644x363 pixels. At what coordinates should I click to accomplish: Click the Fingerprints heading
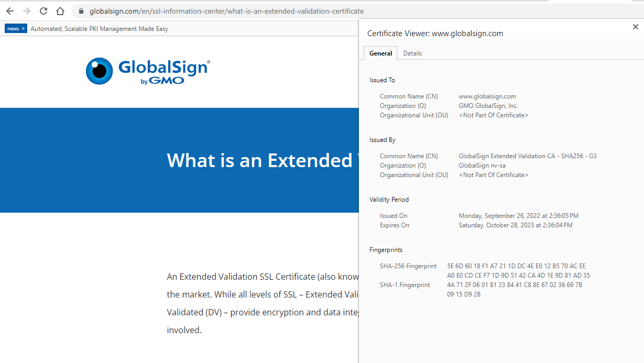click(x=386, y=250)
